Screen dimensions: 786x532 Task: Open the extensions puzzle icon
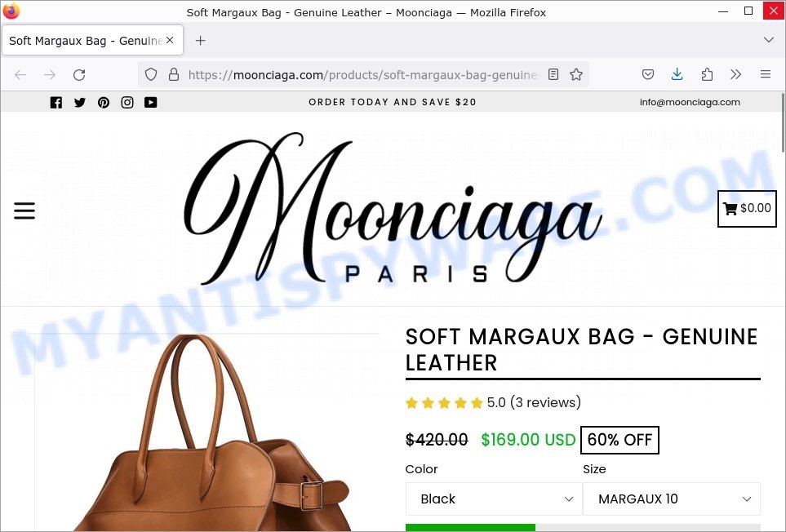point(707,74)
